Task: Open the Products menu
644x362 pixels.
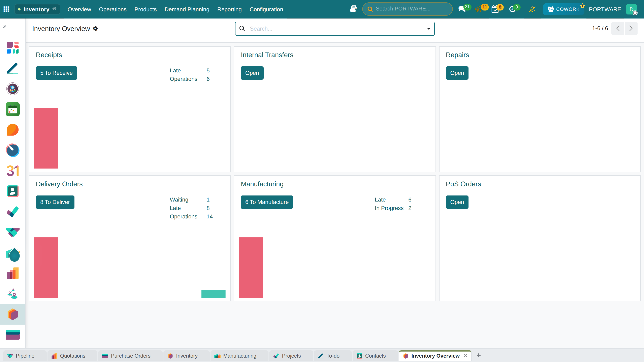Action: (146, 9)
